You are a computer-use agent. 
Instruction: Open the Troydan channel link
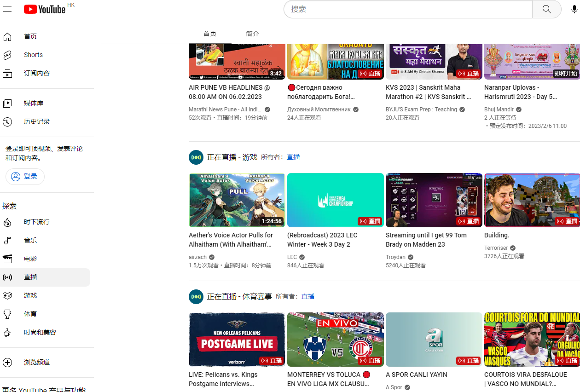[x=395, y=257]
